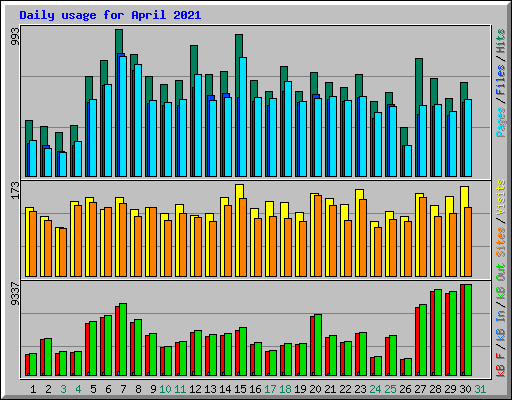Click the Sites legend label

coord(501,241)
